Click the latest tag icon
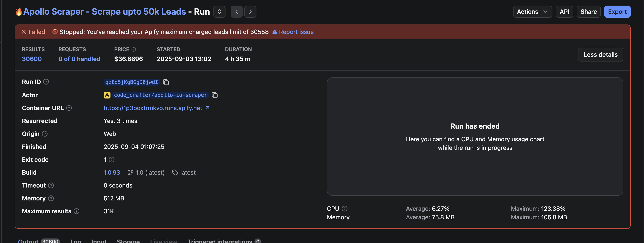The width and height of the screenshot is (644, 243). pyautogui.click(x=175, y=172)
